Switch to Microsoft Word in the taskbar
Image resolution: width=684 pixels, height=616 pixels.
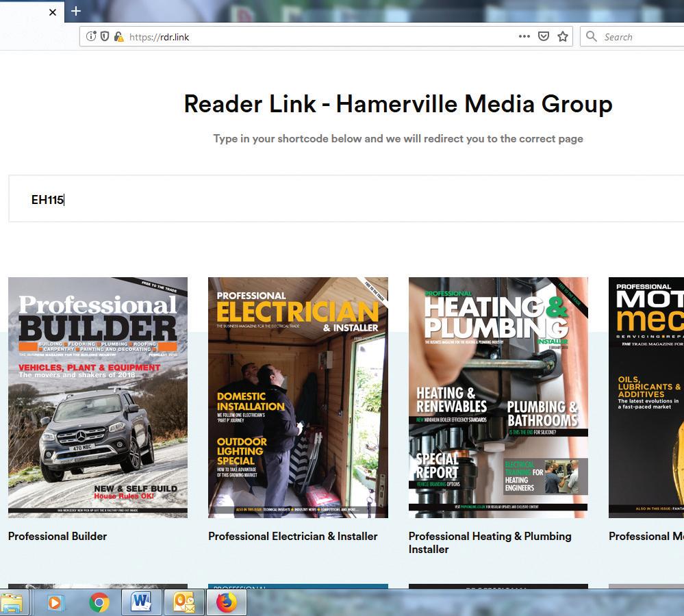[141, 602]
